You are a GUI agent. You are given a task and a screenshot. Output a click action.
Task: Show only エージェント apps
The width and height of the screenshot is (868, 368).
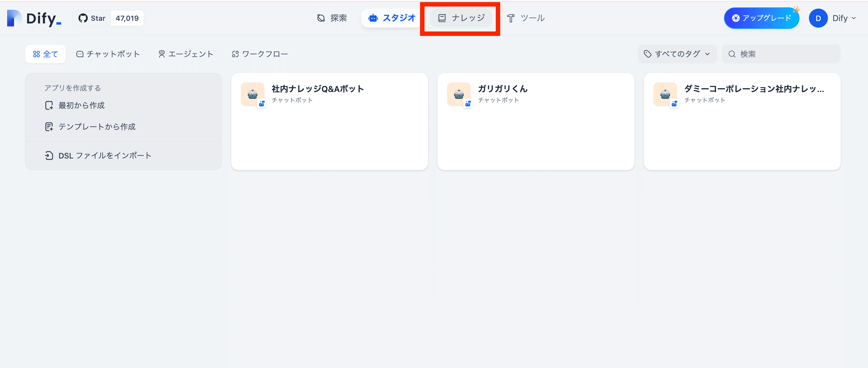(x=186, y=54)
